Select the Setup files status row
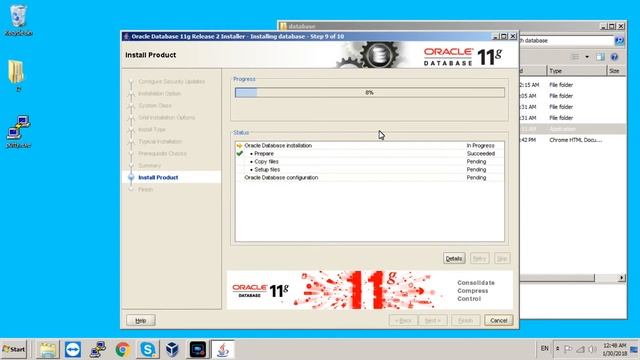Screen dimensions: 640x360 [369, 170]
